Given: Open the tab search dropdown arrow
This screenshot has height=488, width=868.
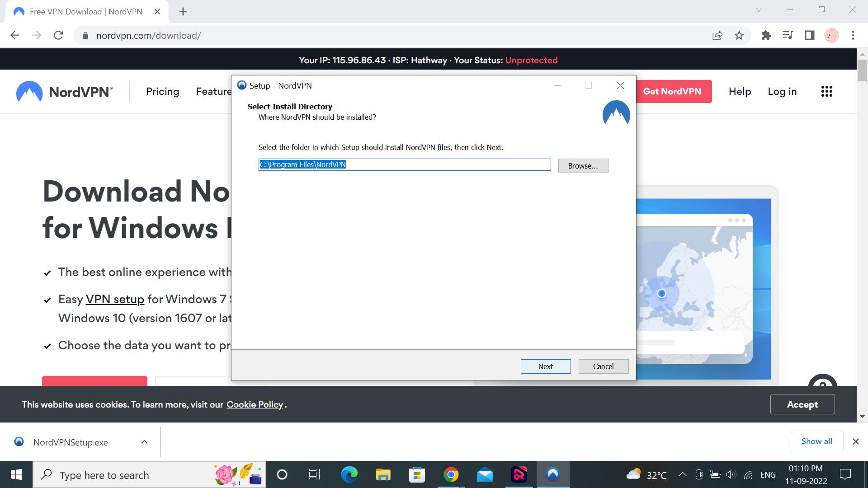Looking at the screenshot, I should click(x=759, y=10).
